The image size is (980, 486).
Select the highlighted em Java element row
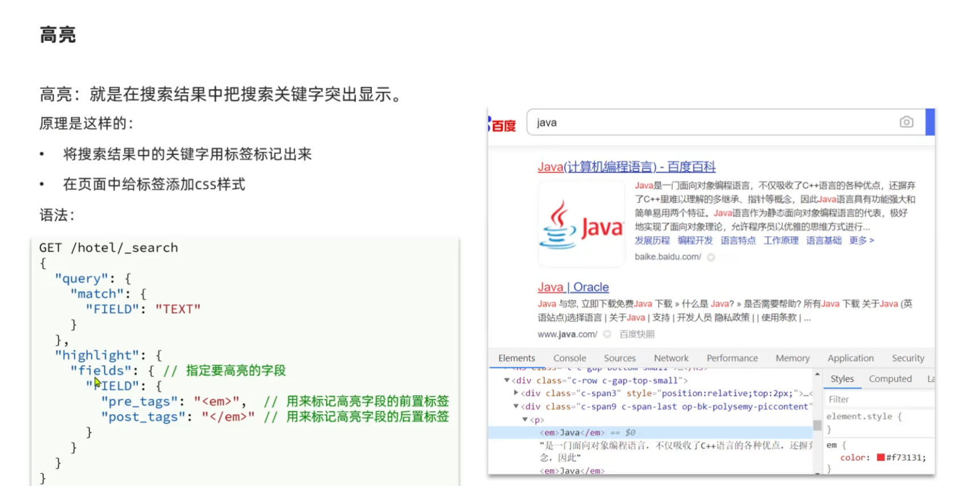[650, 432]
